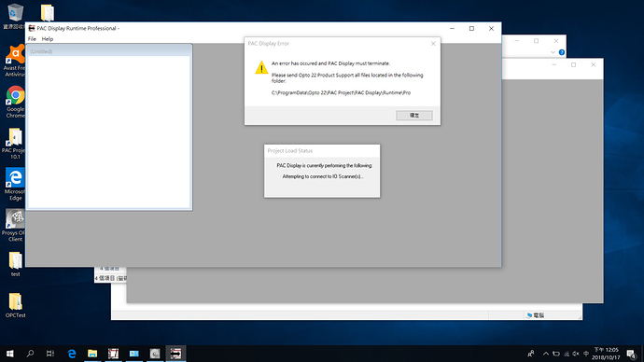Screen dimensions: 644x362
Task: Click the computer status item in Explorer status bar
Action: [x=536, y=315]
